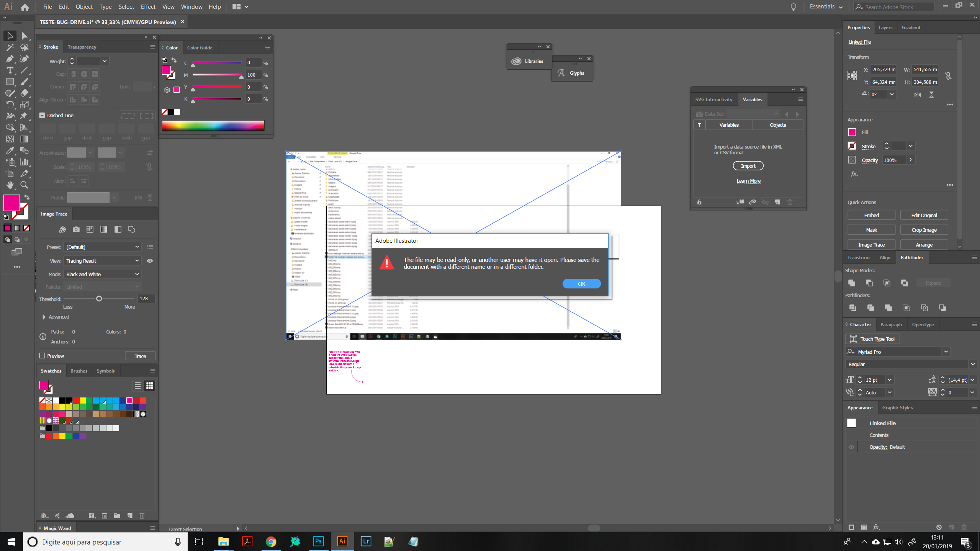Drag the Threshold slider in Image Trace
The width and height of the screenshot is (980, 551).
[99, 298]
